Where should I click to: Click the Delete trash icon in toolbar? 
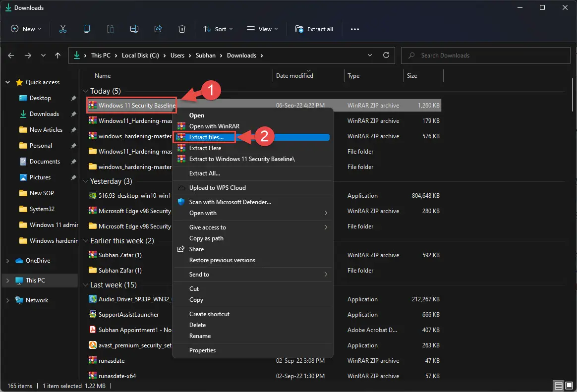point(182,29)
